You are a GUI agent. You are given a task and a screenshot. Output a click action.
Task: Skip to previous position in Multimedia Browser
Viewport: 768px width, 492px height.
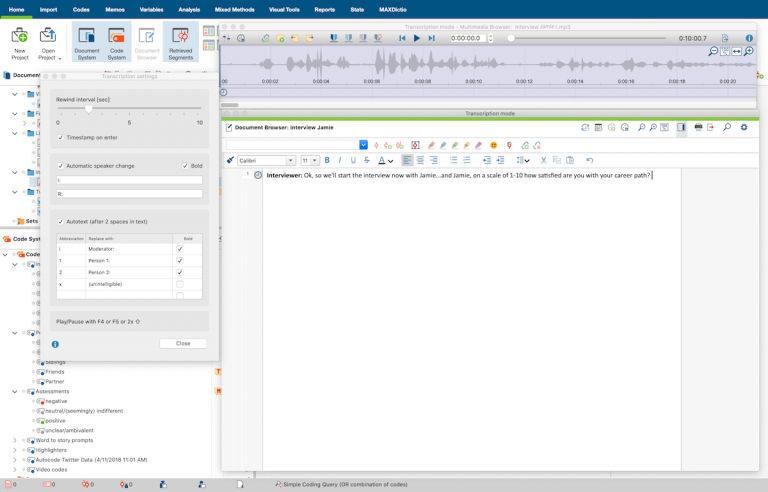[402, 38]
